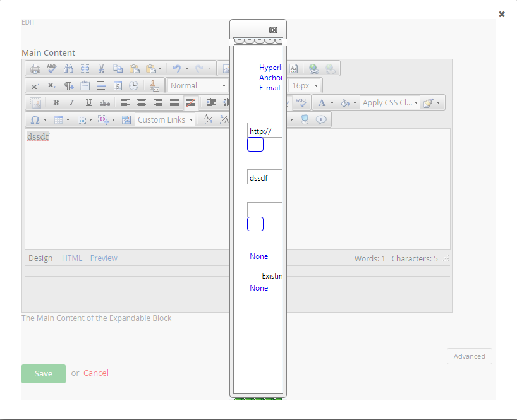Select the E-mail tab in link dialog
Viewport: 517px width, 420px height.
coord(270,88)
